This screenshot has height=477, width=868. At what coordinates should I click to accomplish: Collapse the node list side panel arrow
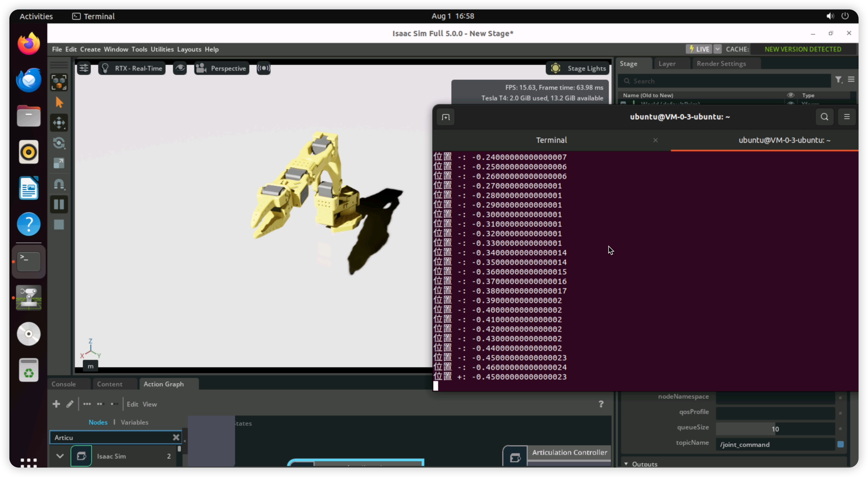coord(185,441)
